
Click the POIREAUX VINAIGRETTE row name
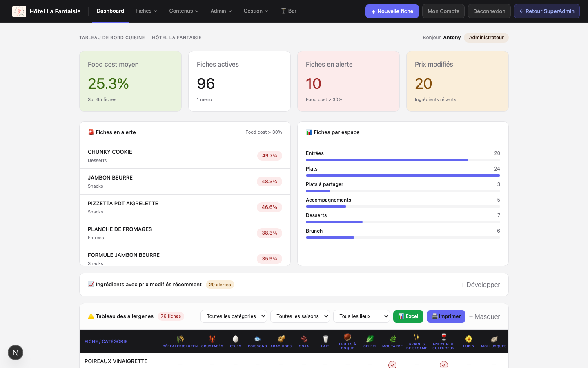[116, 361]
